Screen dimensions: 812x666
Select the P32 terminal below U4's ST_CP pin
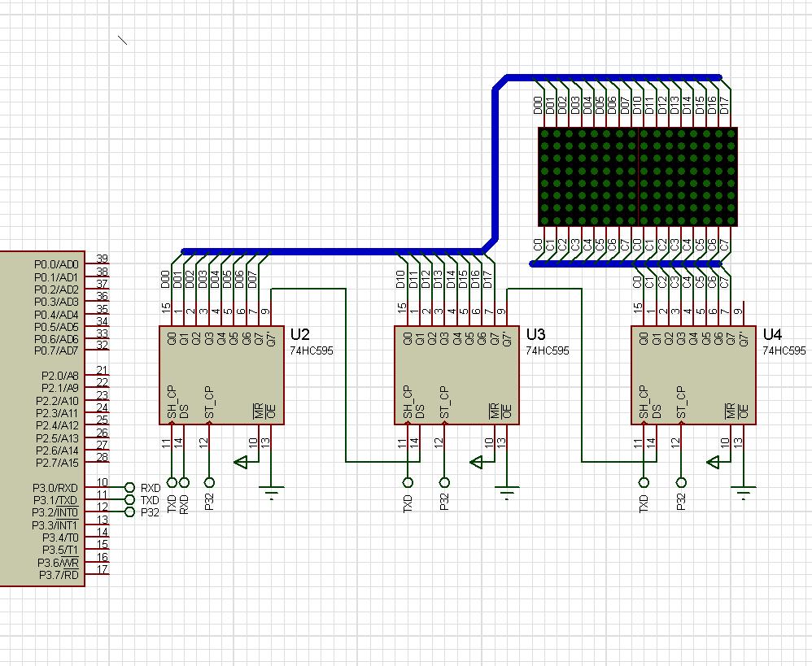click(681, 481)
